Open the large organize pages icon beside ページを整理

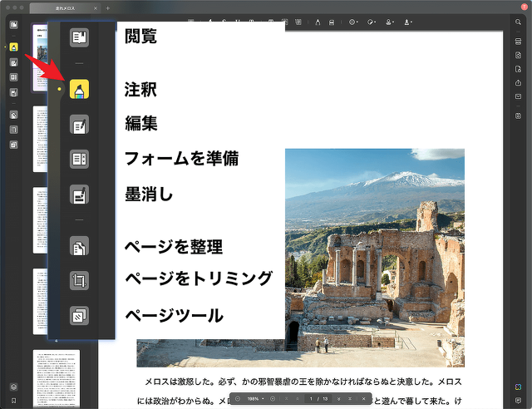click(80, 246)
